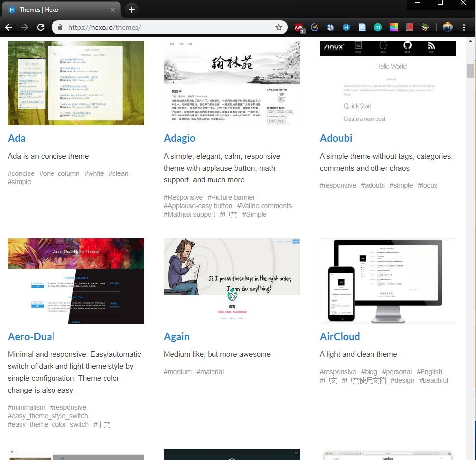
Task: Click the #English tag under AirCloud
Action: click(429, 372)
